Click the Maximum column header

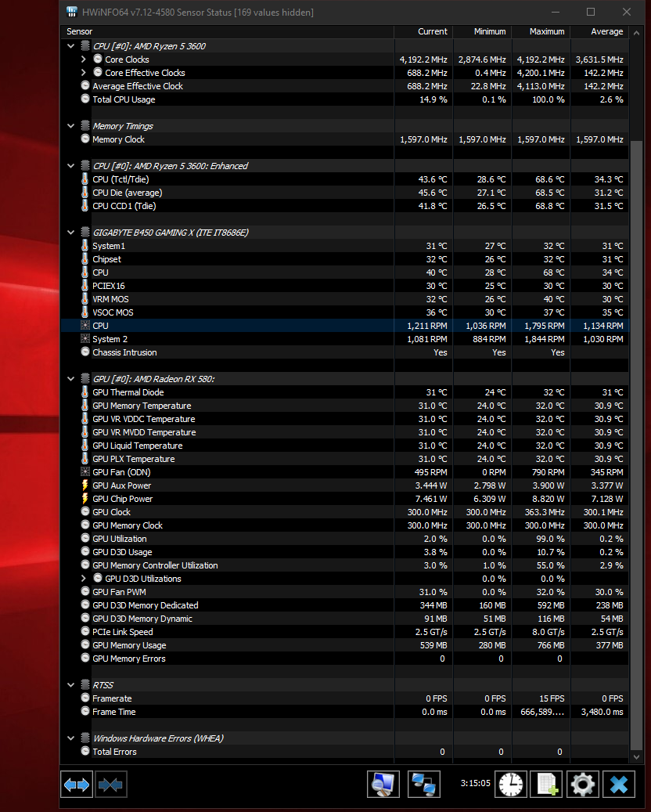coord(541,31)
